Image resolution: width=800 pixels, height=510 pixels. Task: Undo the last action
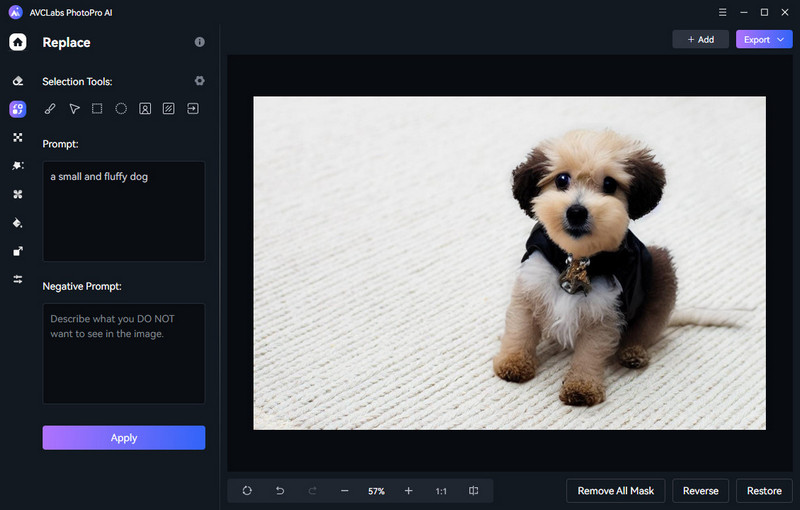click(x=280, y=491)
